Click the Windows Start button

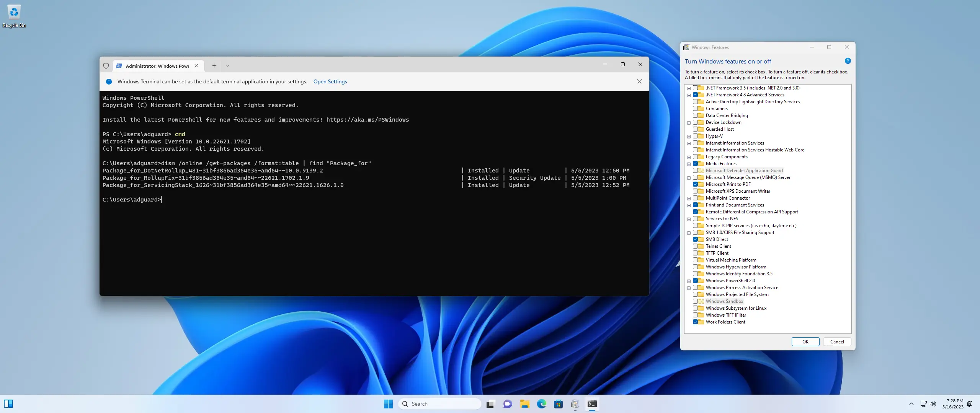(388, 404)
